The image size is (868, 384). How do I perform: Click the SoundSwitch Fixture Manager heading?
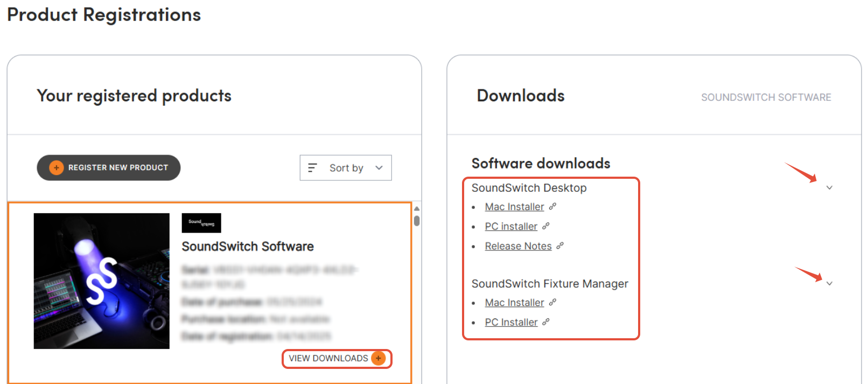click(x=550, y=284)
